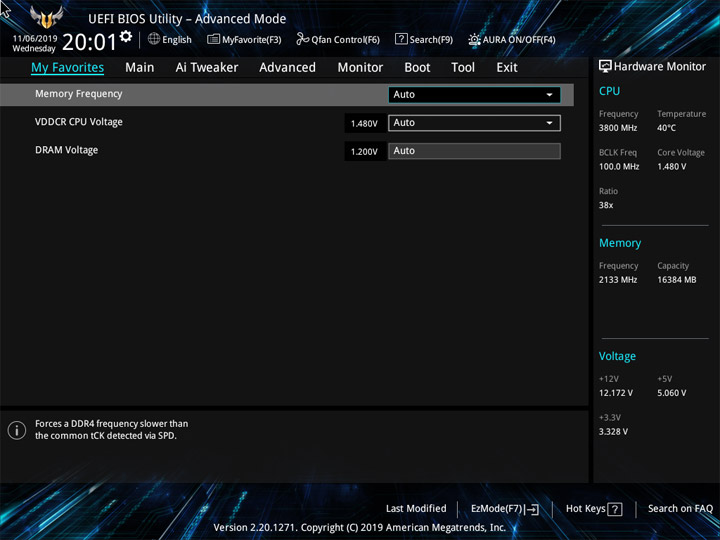Viewport: 720px width, 540px height.
Task: Switch to EzMode(F7)
Action: pos(505,509)
